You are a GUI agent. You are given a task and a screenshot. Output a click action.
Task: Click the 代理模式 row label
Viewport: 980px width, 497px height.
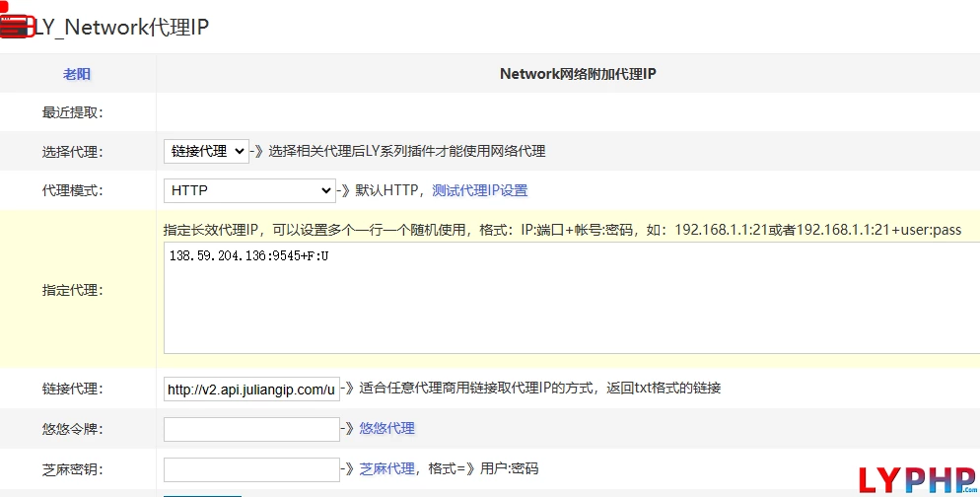(72, 190)
